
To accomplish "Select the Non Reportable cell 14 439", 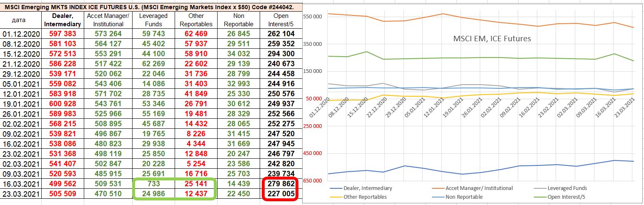I will pos(238,184).
